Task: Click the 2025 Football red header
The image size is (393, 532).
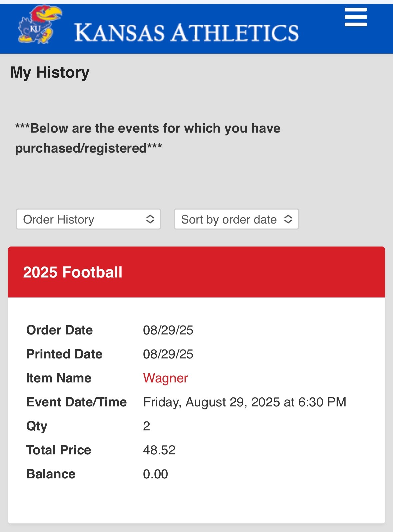Action: tap(196, 272)
